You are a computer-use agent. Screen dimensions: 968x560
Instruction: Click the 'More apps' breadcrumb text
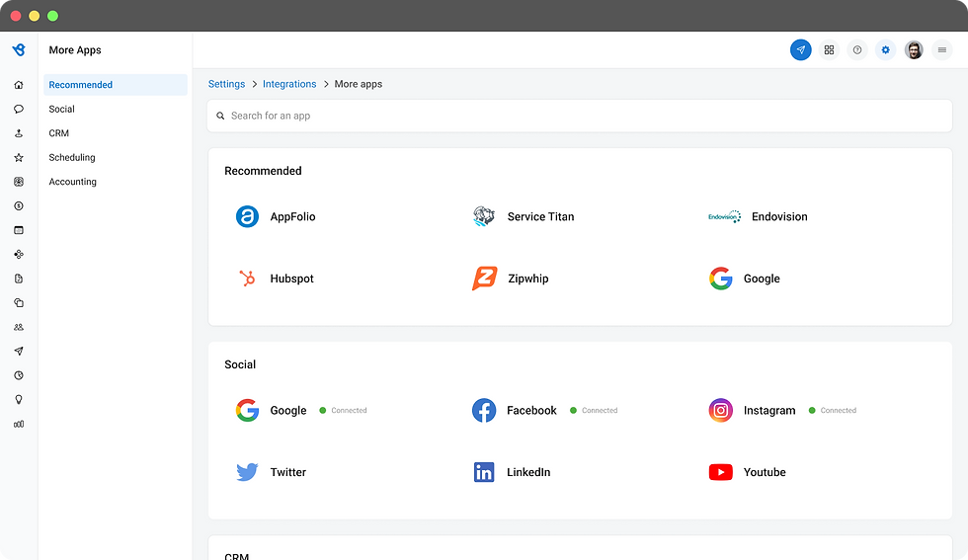(358, 84)
